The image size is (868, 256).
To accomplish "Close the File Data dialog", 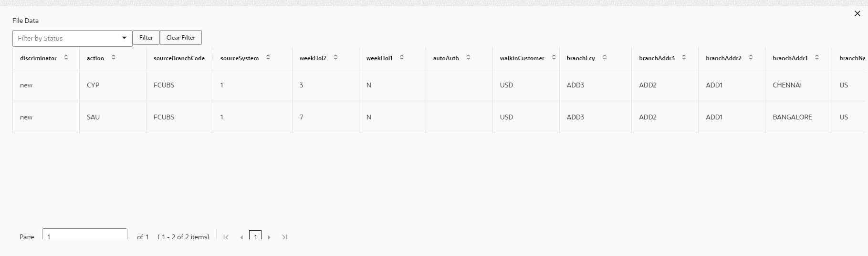I will click(x=857, y=14).
